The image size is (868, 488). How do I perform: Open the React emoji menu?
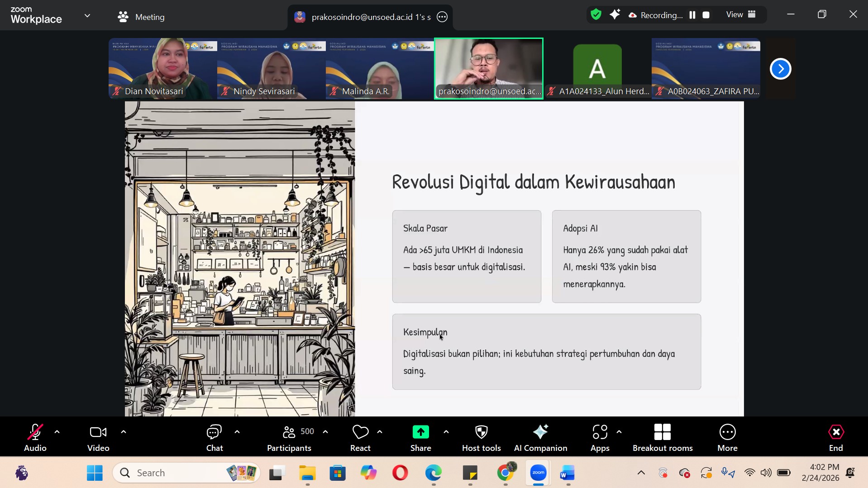tap(360, 437)
